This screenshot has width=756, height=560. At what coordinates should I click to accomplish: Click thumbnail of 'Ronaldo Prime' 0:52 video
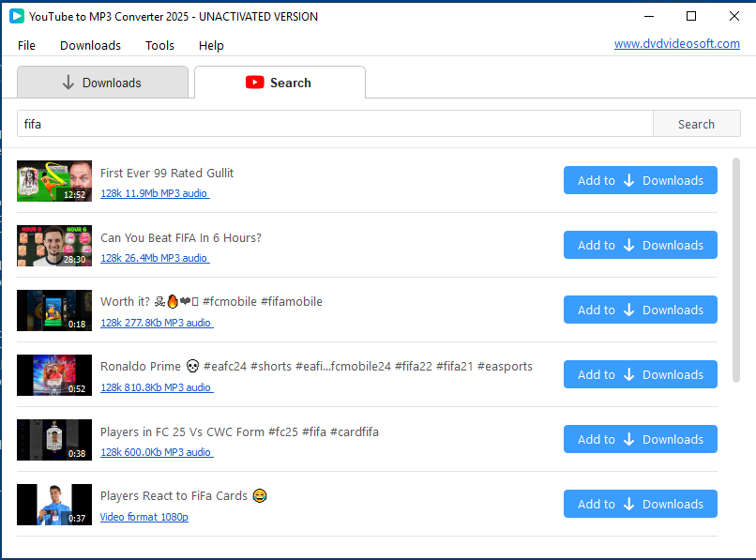tap(54, 375)
